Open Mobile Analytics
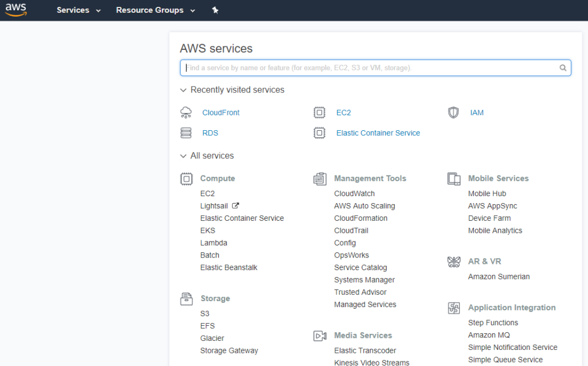The height and width of the screenshot is (366, 588). tap(495, 231)
